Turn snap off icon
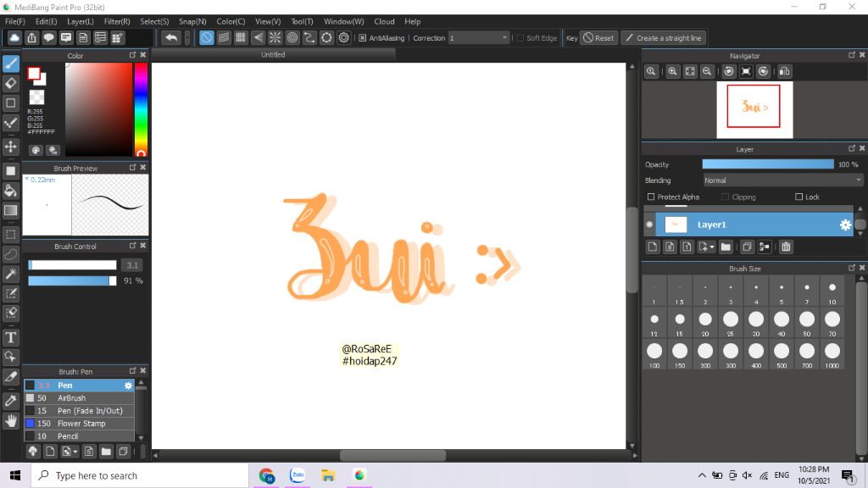 pyautogui.click(x=207, y=37)
